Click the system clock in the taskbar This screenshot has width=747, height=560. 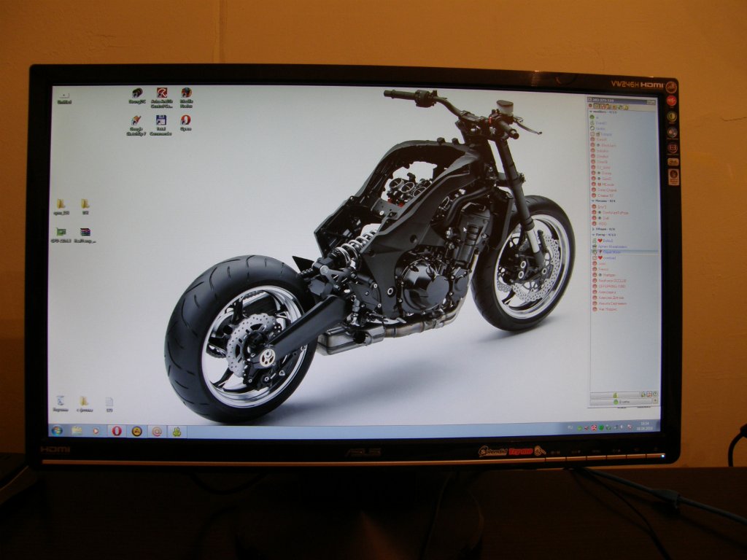[x=644, y=425]
